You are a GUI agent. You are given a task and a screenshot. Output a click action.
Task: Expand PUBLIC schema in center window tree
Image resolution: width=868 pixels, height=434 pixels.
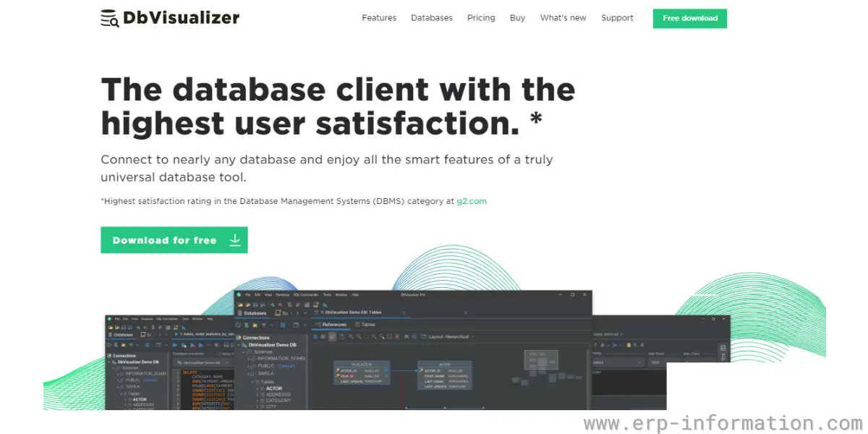pos(248,366)
